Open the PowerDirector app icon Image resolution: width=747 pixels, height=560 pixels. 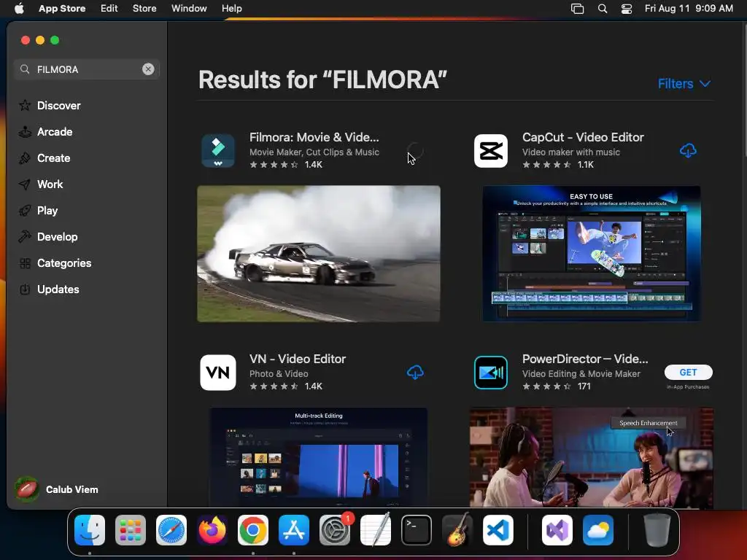(491, 373)
